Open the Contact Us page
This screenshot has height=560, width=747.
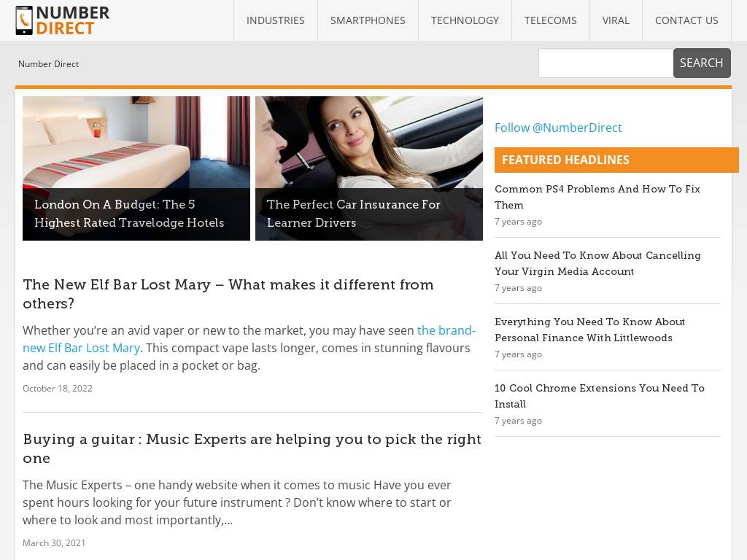click(686, 20)
